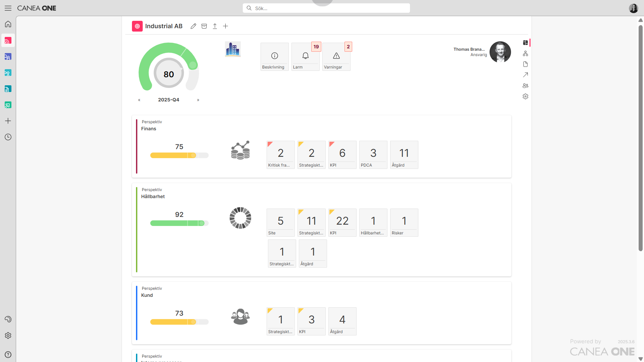This screenshot has height=362, width=644.
Task: Open the hamburger navigation menu
Action: coord(8,8)
